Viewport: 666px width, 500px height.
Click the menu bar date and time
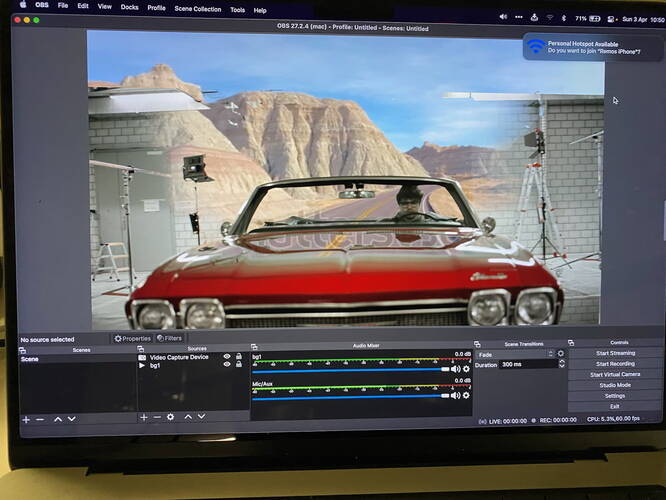tap(643, 20)
